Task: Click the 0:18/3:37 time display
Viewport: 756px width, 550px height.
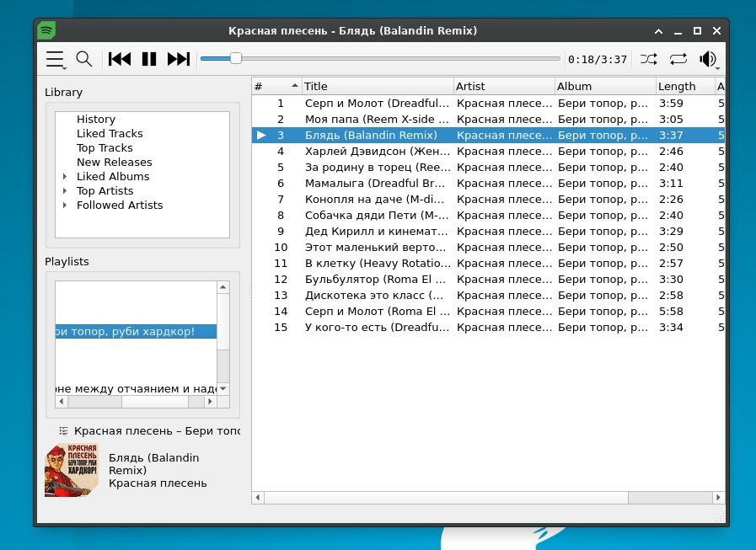Action: 598,59
